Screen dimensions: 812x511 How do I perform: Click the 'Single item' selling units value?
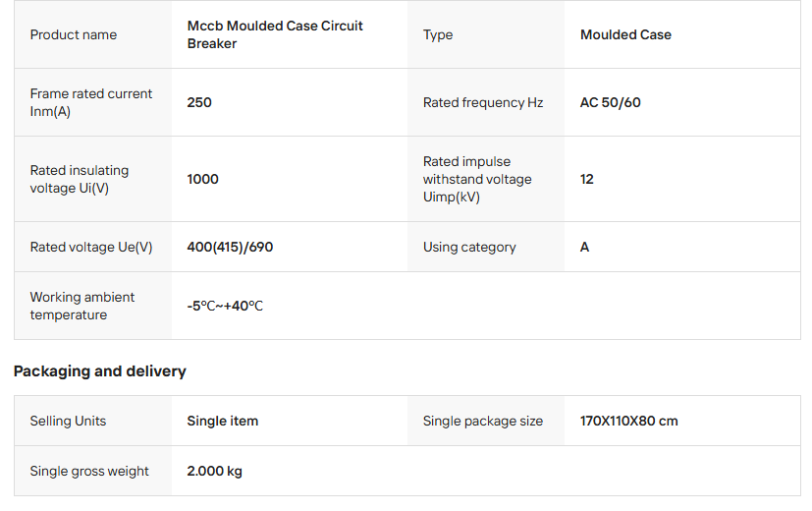223,421
